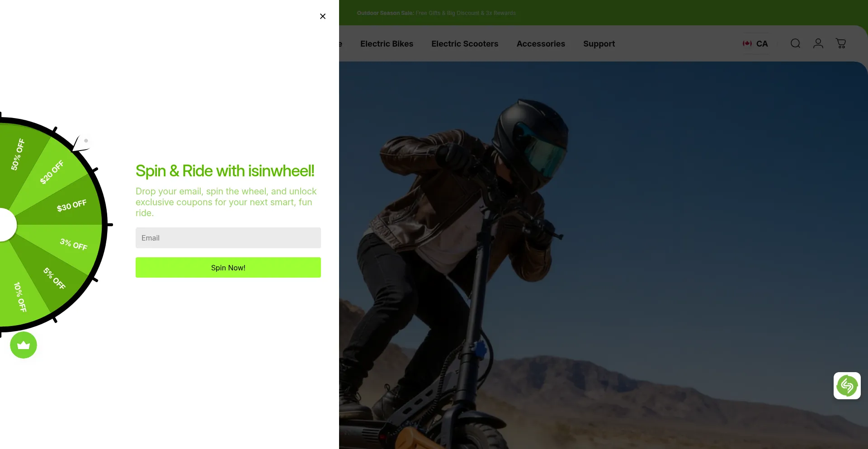
Task: Click the $30 OFF wheel segment
Action: click(71, 206)
